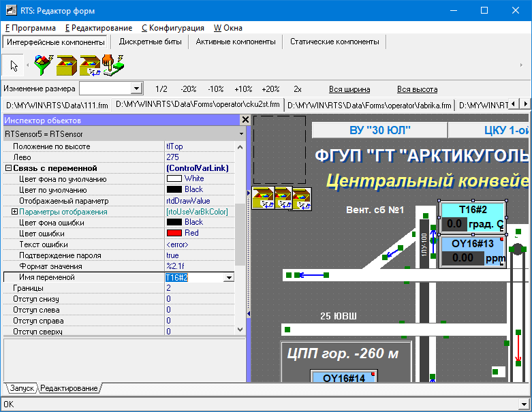Screen dimensions: 532x412
Task: Click the 2x resize button
Action: 297,89
